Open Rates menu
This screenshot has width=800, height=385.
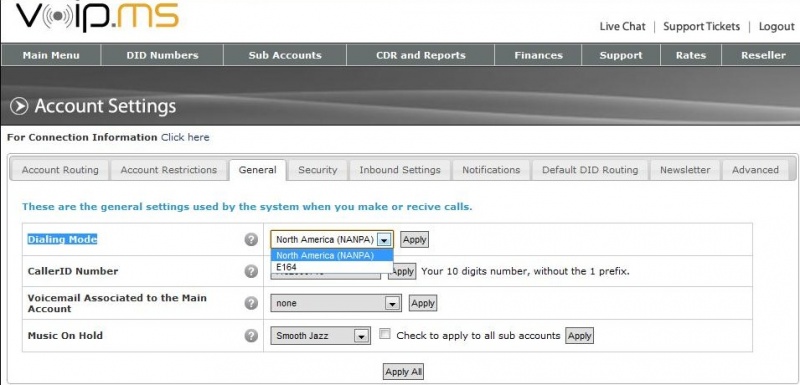click(691, 55)
